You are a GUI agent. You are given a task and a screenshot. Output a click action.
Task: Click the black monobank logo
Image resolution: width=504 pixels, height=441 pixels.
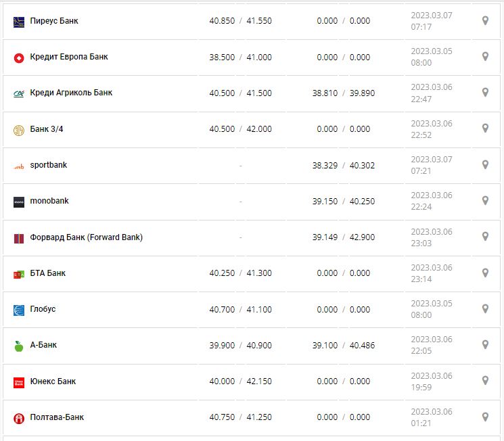(x=19, y=202)
